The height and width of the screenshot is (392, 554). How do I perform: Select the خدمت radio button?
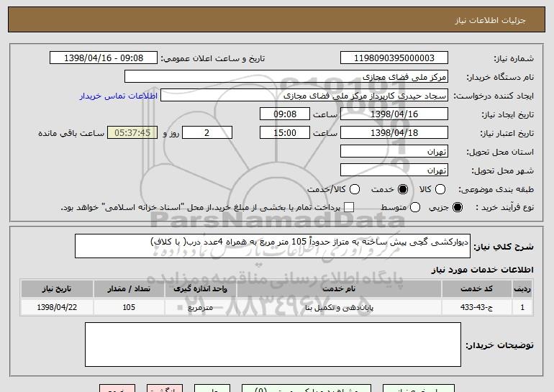pos(402,189)
